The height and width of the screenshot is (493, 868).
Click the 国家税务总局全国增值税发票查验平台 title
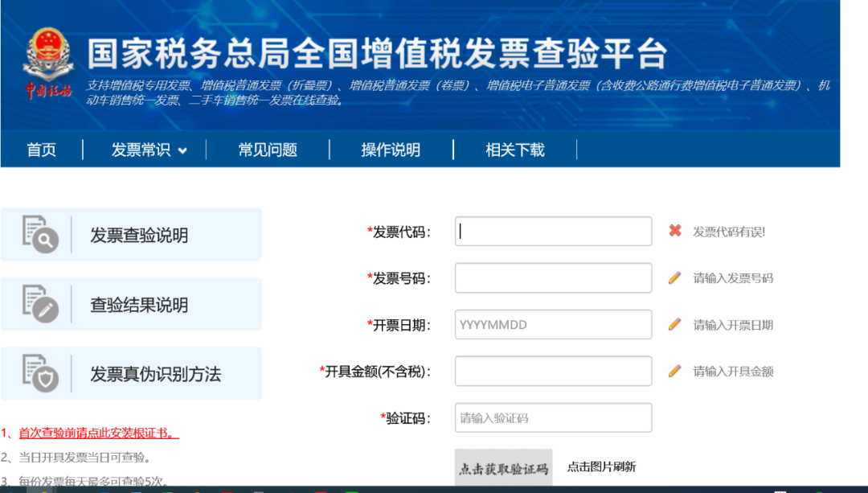[x=378, y=54]
